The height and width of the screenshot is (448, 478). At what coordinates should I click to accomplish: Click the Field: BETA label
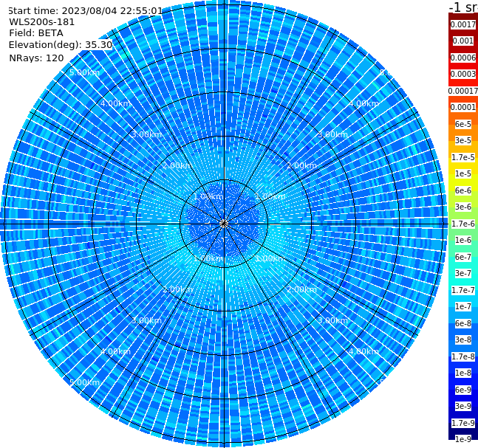point(36,33)
